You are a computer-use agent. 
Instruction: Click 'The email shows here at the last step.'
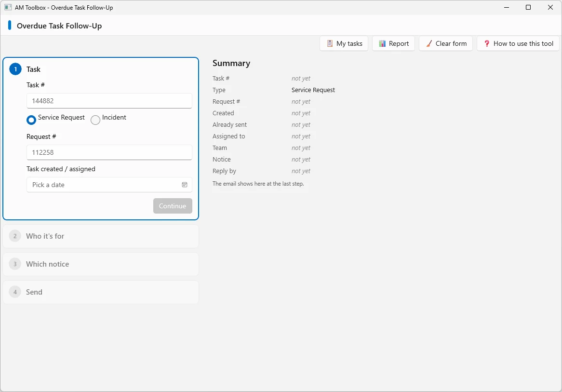click(258, 184)
